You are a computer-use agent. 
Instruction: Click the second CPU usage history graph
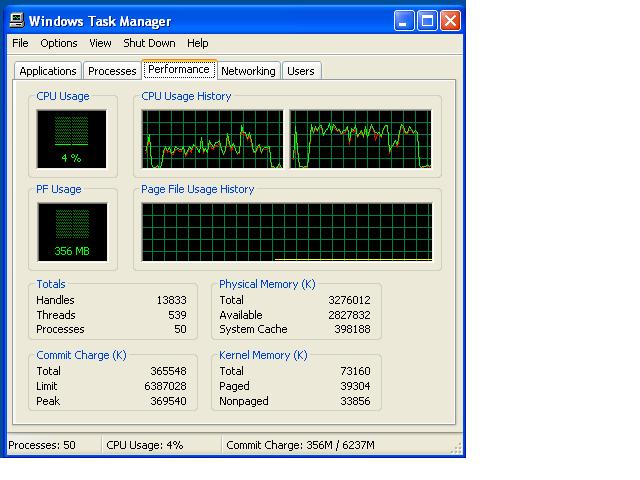tap(361, 139)
